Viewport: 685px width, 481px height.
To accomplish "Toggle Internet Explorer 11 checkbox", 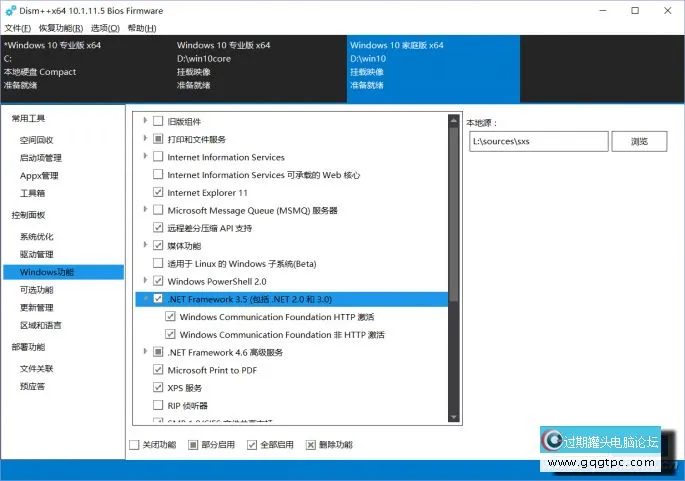I will tap(158, 192).
